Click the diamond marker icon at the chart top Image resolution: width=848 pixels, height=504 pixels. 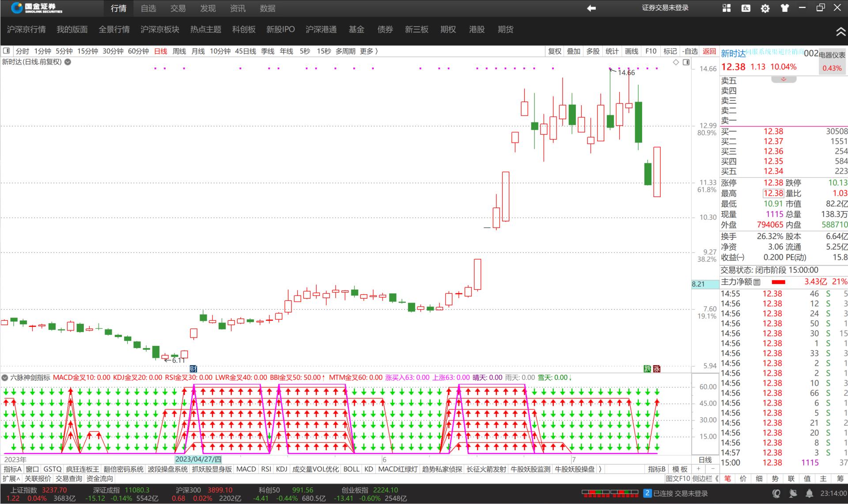[x=676, y=62]
